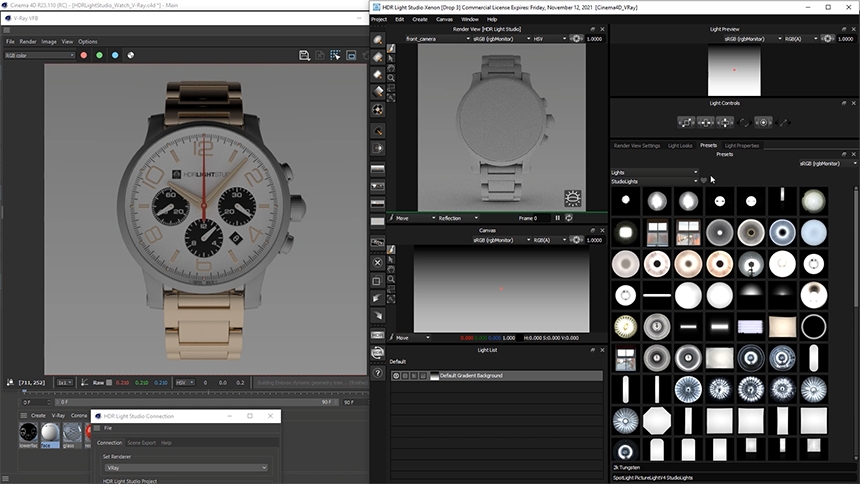
Task: Select the octagon softbox preset thumbnail
Action: click(657, 420)
